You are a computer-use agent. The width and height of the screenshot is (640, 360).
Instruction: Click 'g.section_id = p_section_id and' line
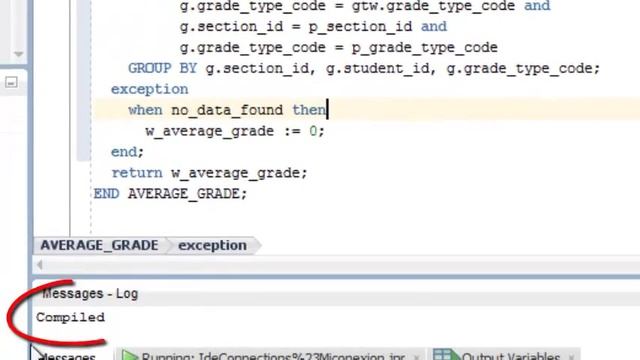pyautogui.click(x=313, y=27)
